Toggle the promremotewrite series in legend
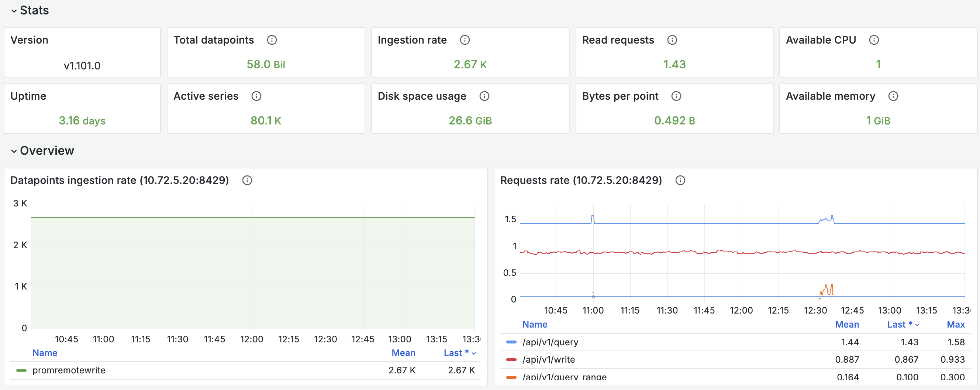 pyautogui.click(x=69, y=370)
